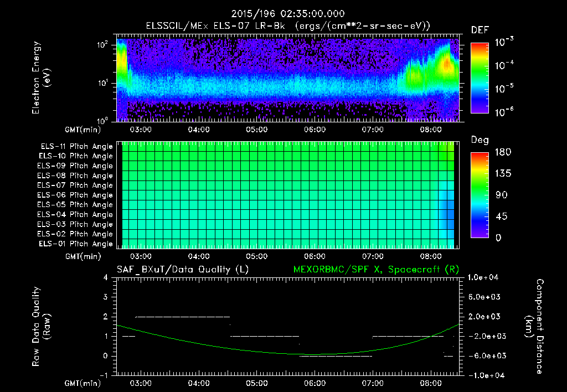Click the ELS-03 Pitch Angle row label
Viewport: 567px width, 392px height.
75,224
